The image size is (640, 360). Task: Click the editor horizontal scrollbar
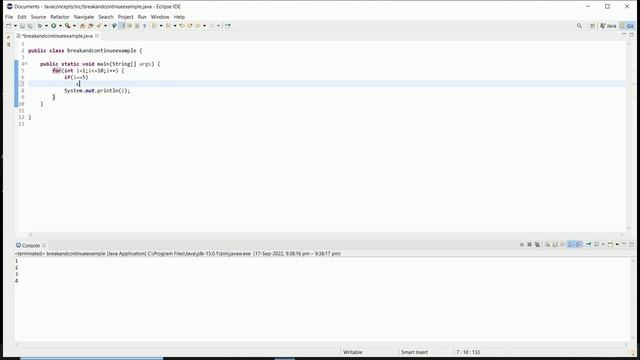click(326, 235)
